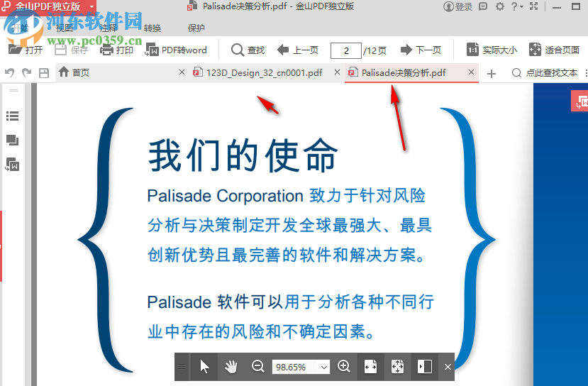Click the page number input field
The image size is (588, 386).
click(x=345, y=50)
